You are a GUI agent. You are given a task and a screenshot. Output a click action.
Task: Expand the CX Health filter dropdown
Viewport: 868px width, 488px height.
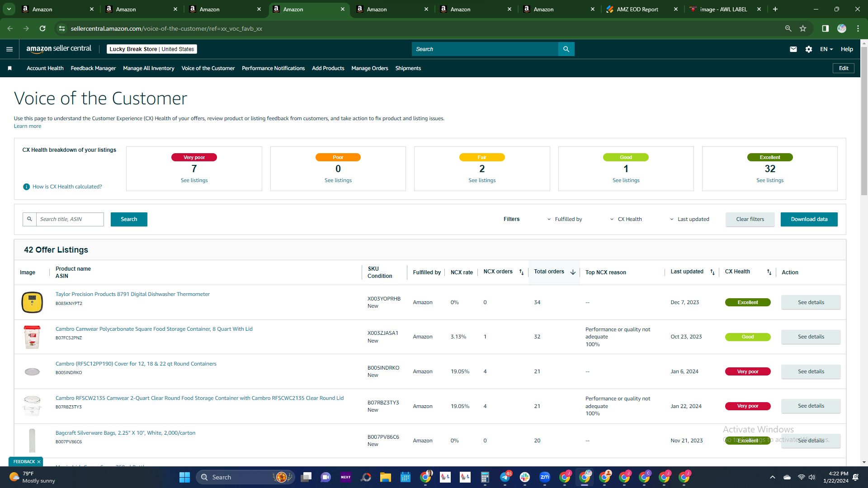626,219
